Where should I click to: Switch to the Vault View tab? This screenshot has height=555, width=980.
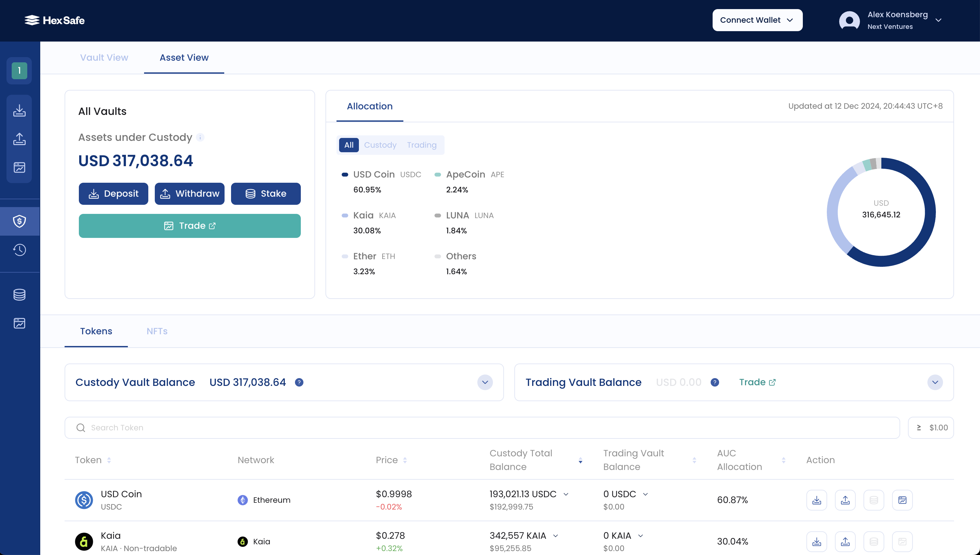pos(104,57)
